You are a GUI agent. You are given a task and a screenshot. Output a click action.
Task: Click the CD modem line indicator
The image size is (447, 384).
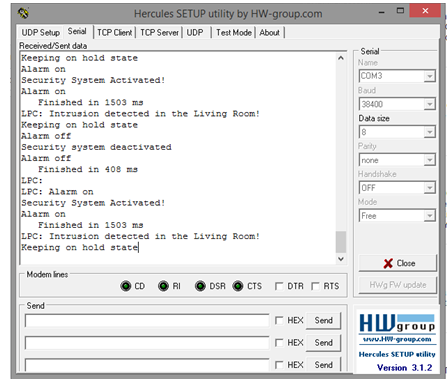[126, 286]
